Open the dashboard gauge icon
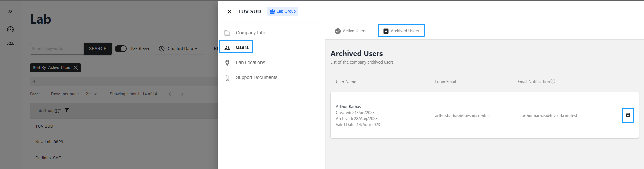This screenshot has height=169, width=644. [10, 29]
